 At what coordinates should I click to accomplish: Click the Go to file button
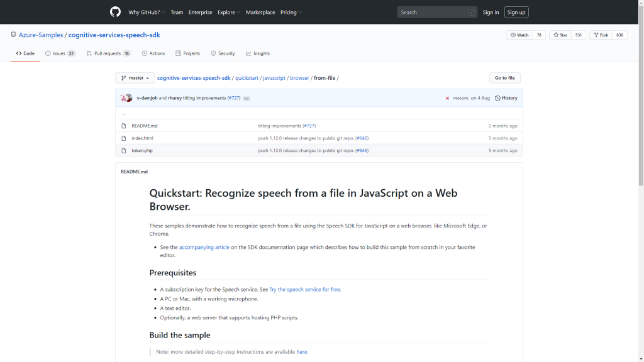tap(505, 78)
